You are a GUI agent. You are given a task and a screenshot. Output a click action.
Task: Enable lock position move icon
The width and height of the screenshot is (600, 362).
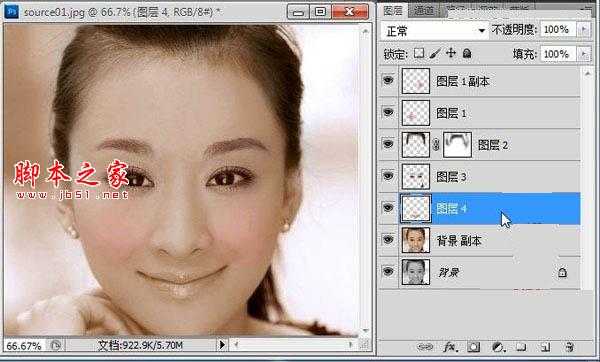point(451,53)
